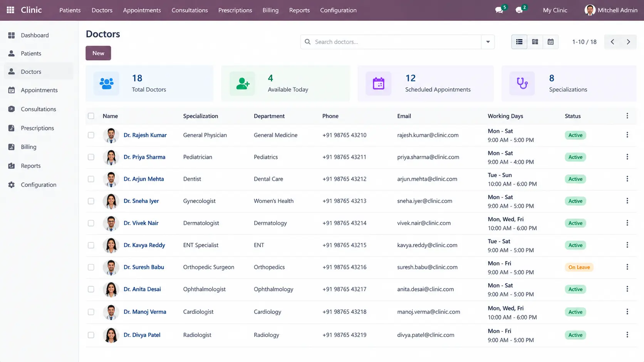Click Dr. Vivek Nair's profile photo
The width and height of the screenshot is (644, 362).
[x=111, y=223]
